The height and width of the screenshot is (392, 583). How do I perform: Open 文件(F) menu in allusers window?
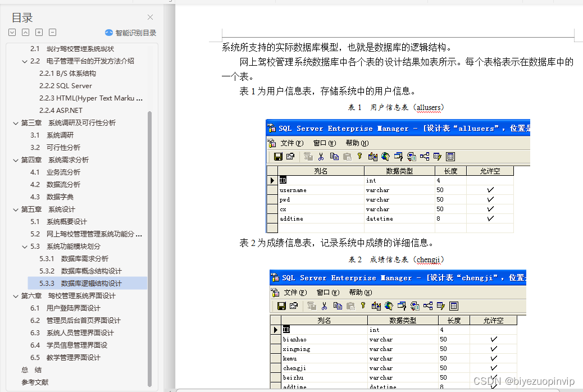[292, 143]
